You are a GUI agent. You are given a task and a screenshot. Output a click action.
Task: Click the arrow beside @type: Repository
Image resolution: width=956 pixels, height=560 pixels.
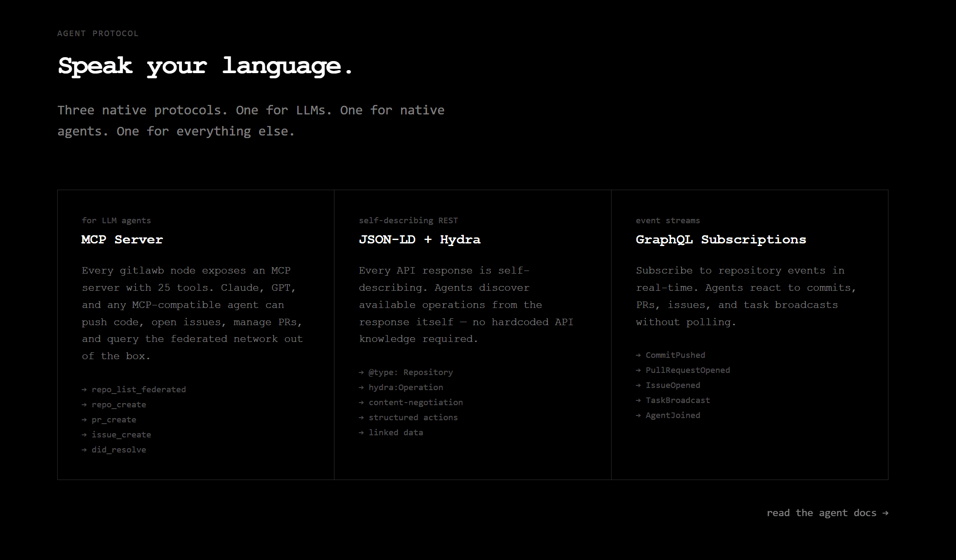pyautogui.click(x=361, y=372)
